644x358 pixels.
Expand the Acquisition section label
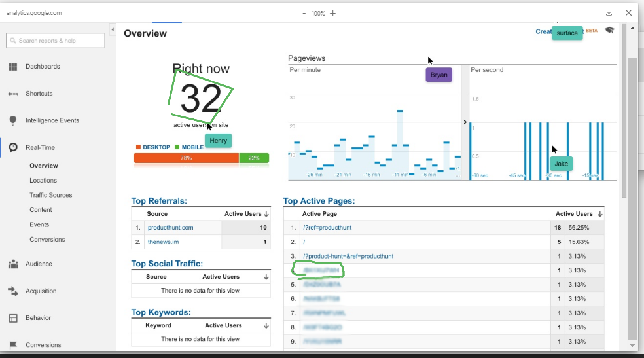coord(41,291)
